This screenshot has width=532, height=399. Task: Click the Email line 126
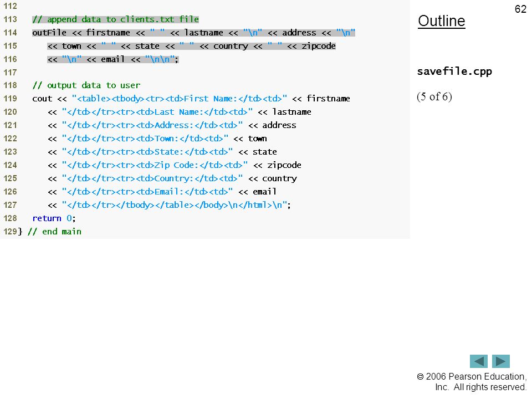(162, 192)
